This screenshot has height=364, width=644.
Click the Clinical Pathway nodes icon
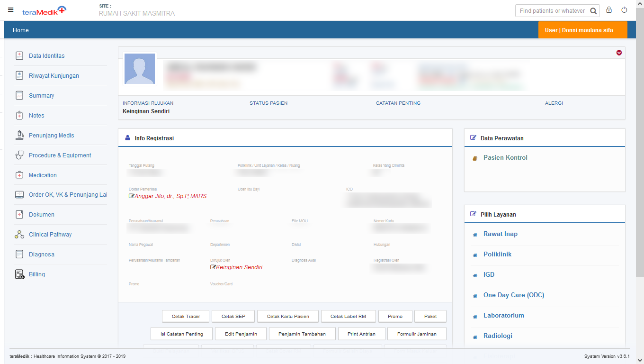coord(19,235)
